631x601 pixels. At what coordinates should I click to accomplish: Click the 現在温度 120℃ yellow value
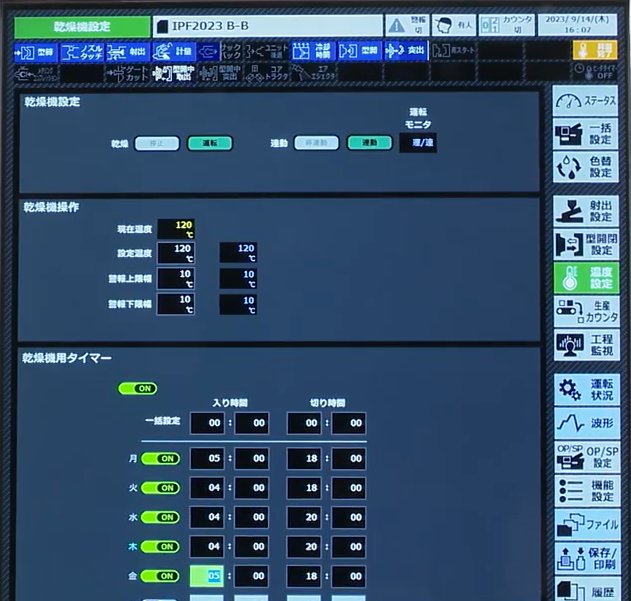(176, 229)
